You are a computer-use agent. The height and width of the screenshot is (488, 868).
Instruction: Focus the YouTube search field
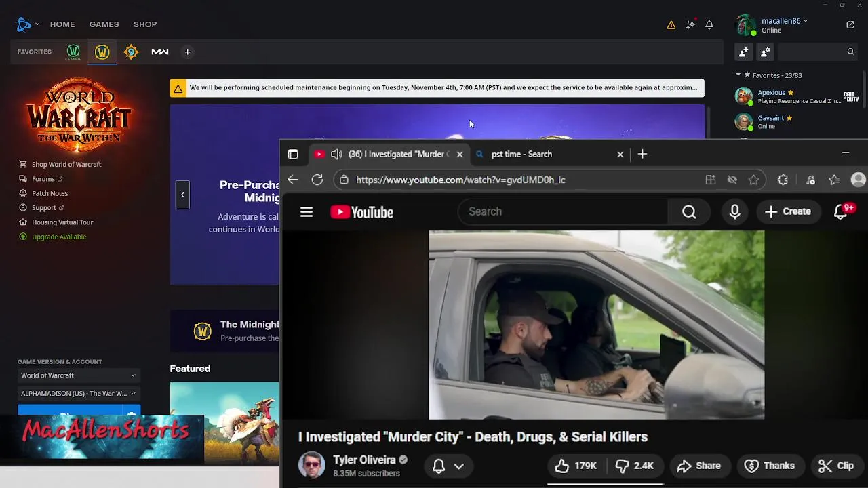click(x=563, y=212)
